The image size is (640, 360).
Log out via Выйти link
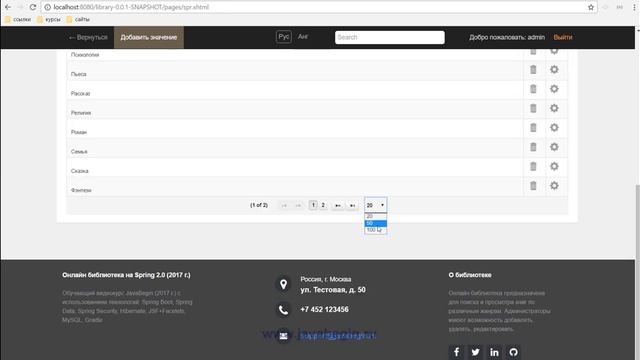[x=563, y=37]
